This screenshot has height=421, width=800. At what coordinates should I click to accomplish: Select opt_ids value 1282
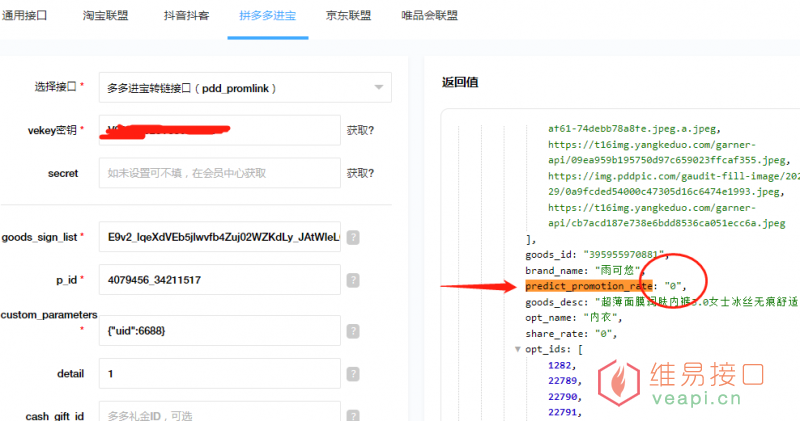click(x=560, y=365)
